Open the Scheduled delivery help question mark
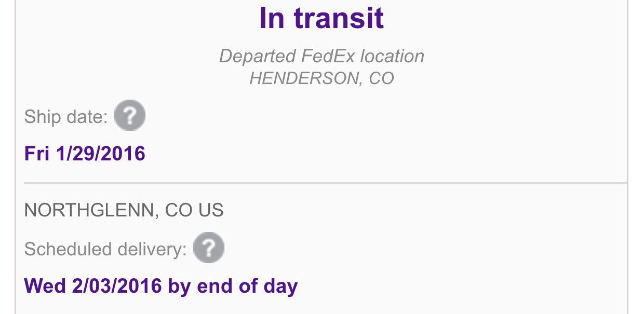The width and height of the screenshot is (644, 314). tap(209, 248)
